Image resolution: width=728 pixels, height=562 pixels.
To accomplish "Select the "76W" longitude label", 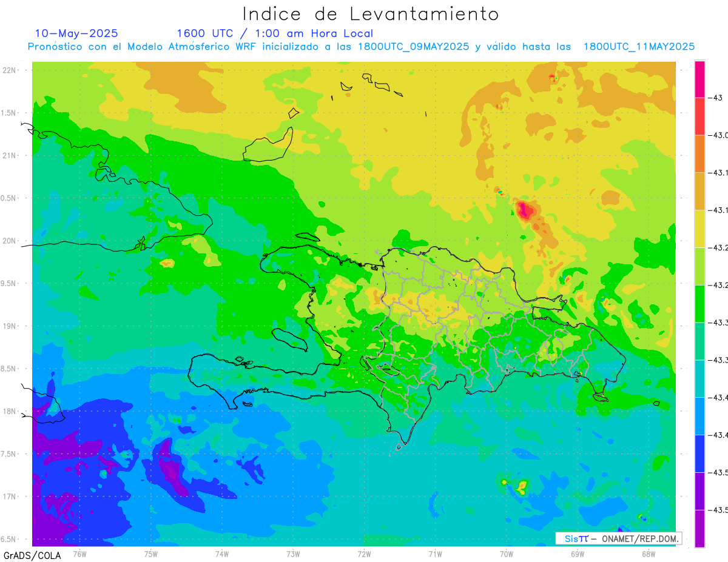I will (x=79, y=554).
